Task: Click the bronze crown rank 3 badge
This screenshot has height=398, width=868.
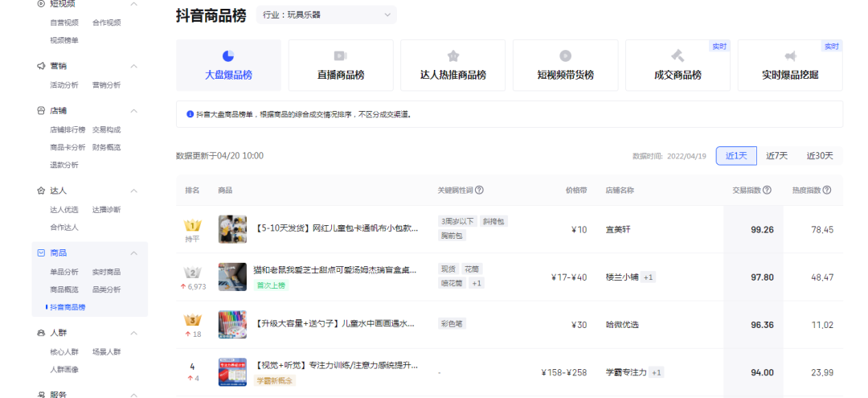Action: pyautogui.click(x=193, y=320)
